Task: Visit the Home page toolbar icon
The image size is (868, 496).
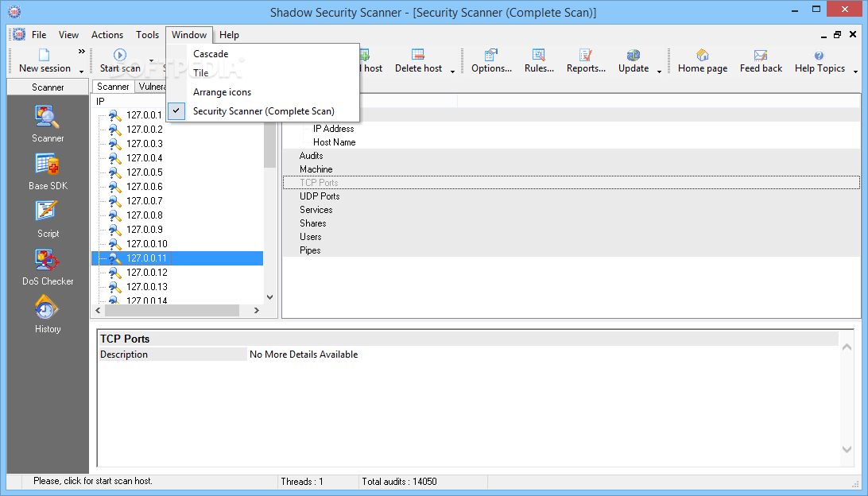Action: coord(703,55)
